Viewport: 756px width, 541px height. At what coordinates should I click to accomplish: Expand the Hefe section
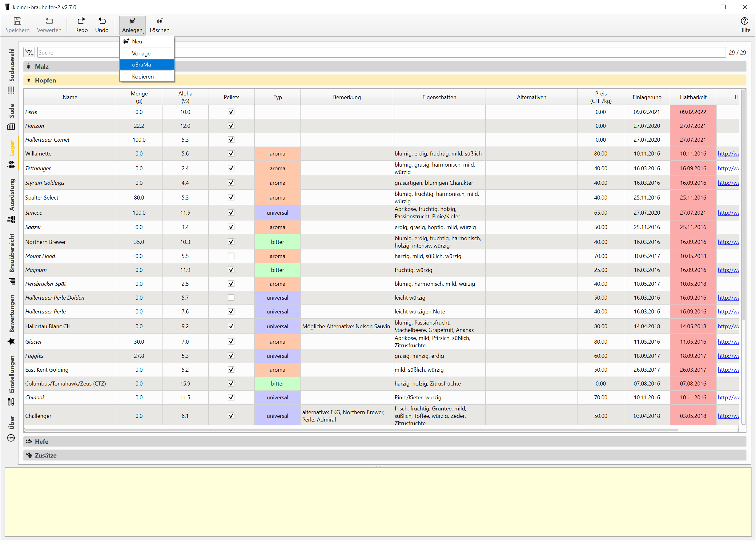pyautogui.click(x=42, y=442)
